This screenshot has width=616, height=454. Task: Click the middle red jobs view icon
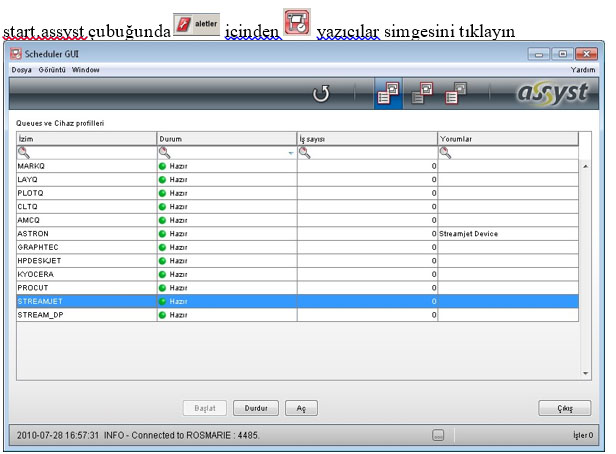point(422,93)
